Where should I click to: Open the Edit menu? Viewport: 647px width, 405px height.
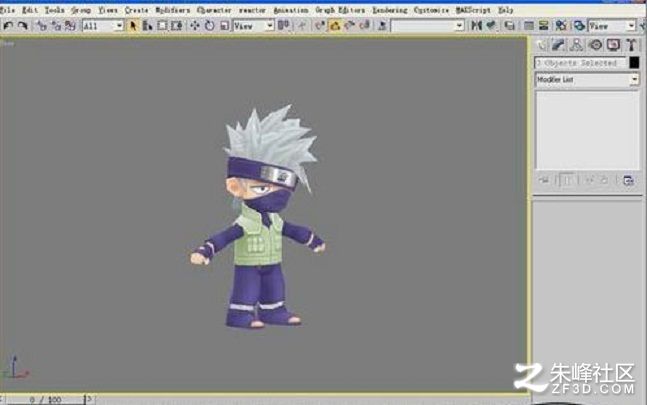(x=30, y=10)
